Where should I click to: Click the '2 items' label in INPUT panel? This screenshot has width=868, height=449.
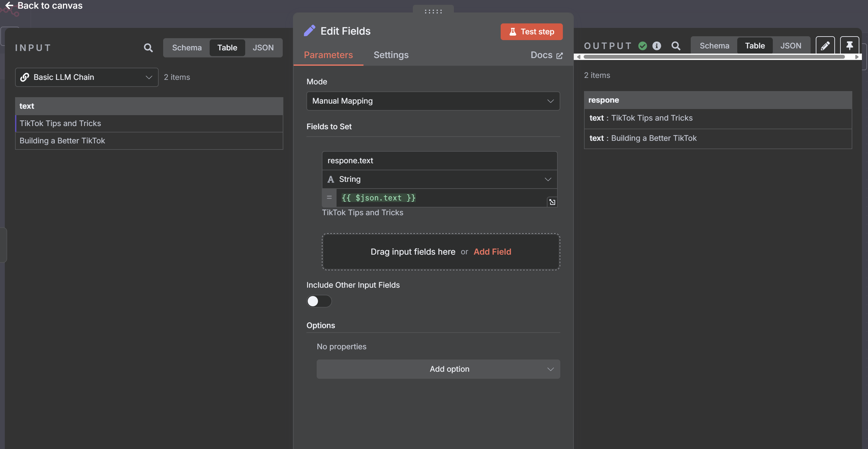pos(177,77)
